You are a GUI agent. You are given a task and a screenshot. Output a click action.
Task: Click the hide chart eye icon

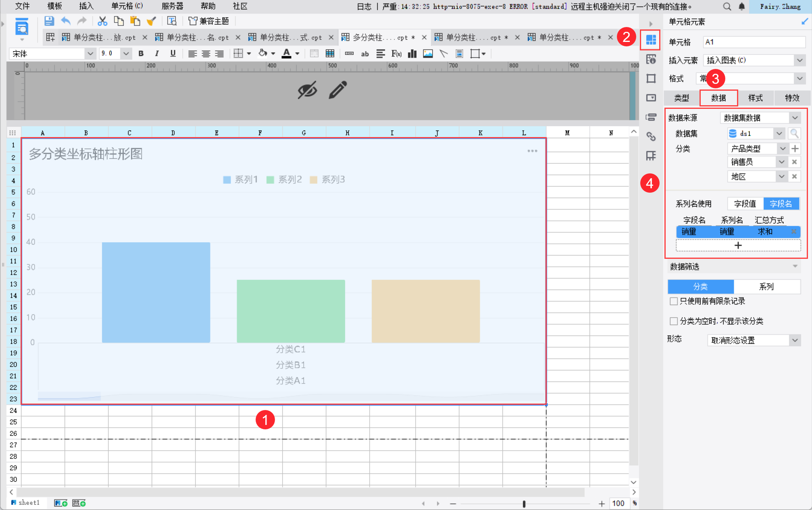tap(307, 90)
